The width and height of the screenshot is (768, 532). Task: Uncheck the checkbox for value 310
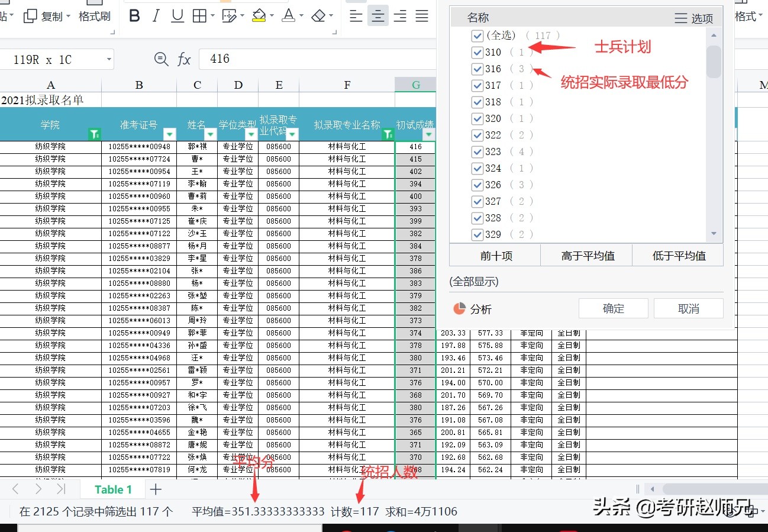[477, 52]
